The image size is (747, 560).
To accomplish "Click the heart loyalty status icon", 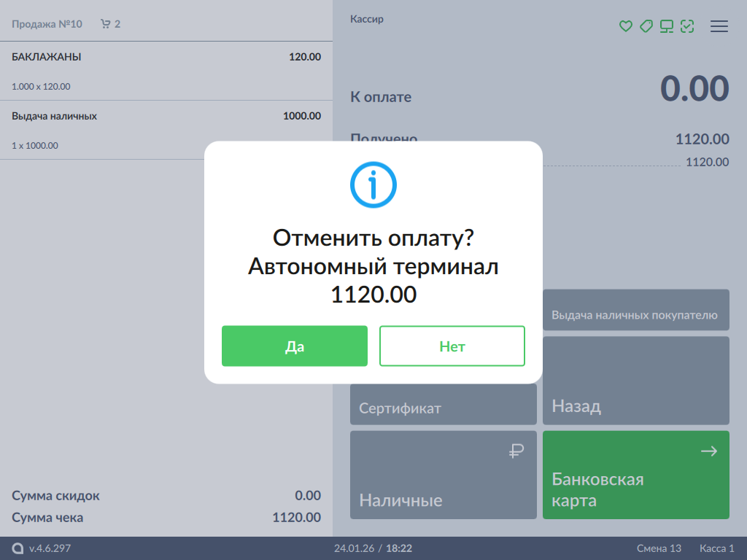I will (x=625, y=26).
